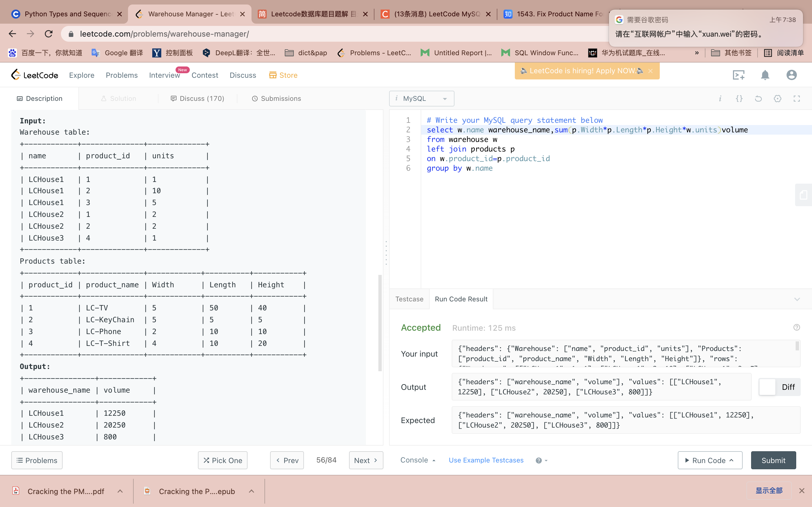Open Run Code options arrow

point(731,460)
